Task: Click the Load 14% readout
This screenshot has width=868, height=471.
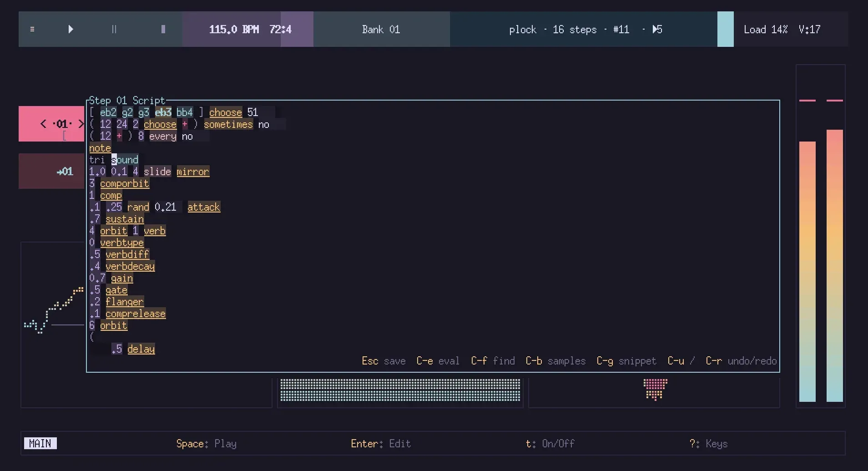Action: click(766, 30)
